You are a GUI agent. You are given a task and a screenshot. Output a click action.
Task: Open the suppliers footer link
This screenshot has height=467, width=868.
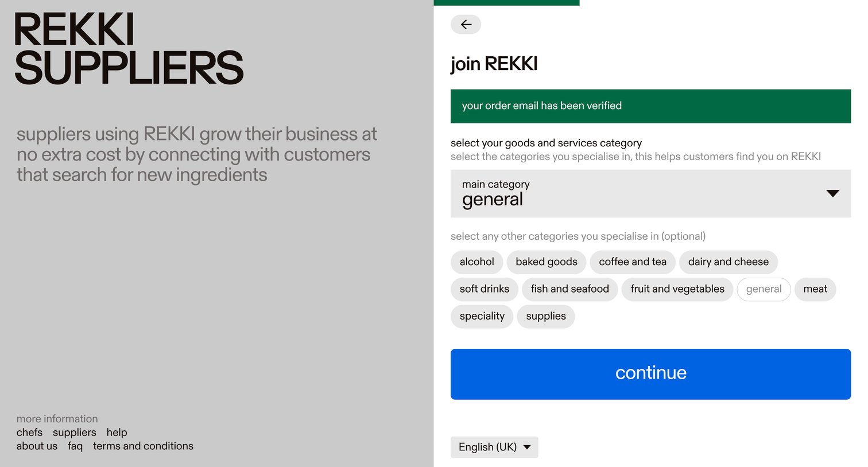pos(75,433)
